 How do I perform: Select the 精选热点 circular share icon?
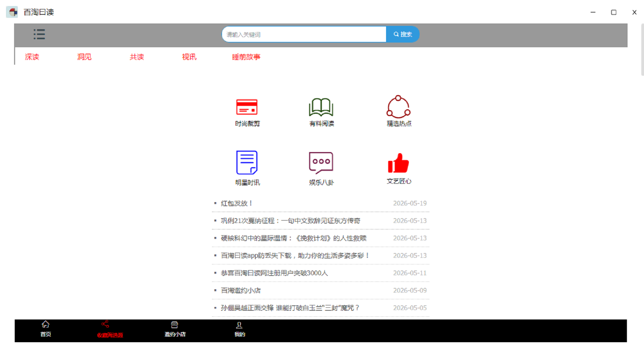pyautogui.click(x=398, y=107)
